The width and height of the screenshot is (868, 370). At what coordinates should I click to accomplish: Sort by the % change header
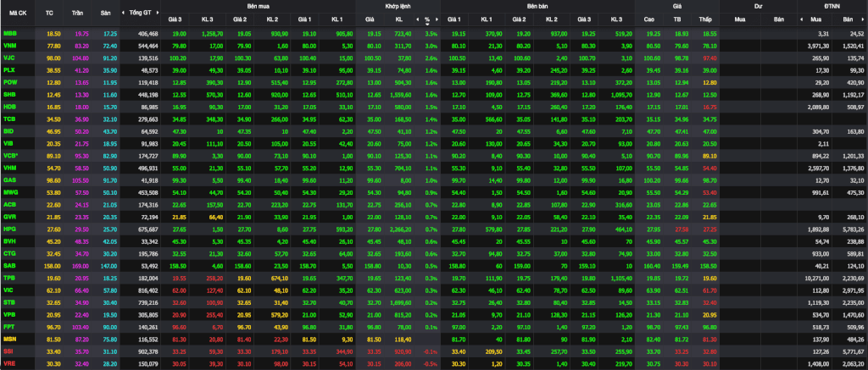[x=427, y=19]
